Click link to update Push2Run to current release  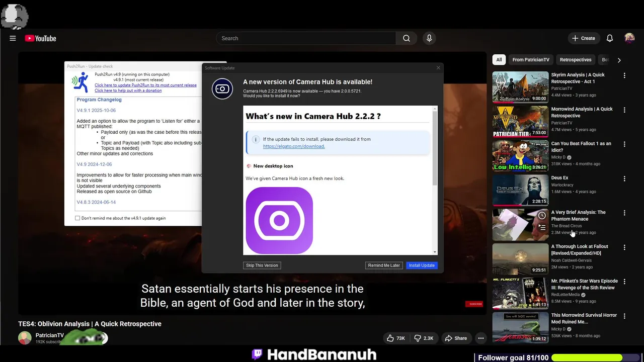pos(145,85)
